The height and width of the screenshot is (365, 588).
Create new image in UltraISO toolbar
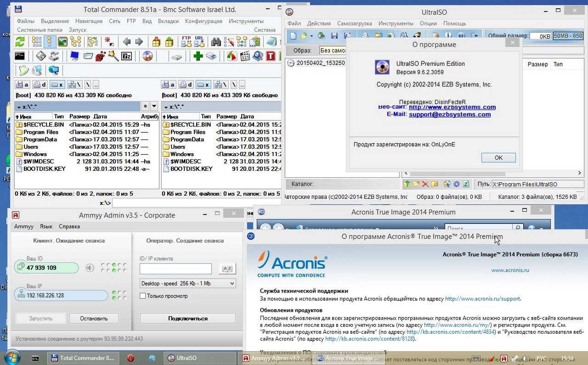(293, 36)
